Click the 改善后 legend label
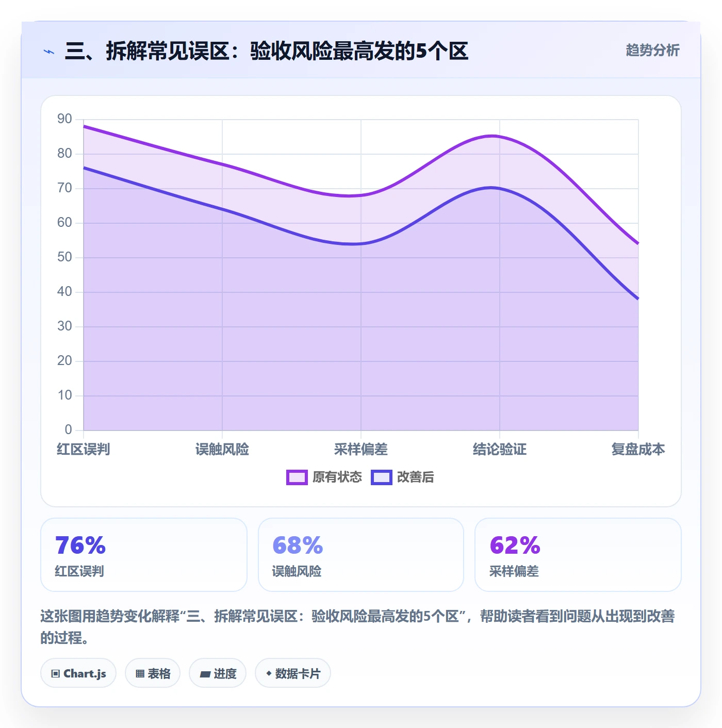Image resolution: width=722 pixels, height=728 pixels. (415, 477)
